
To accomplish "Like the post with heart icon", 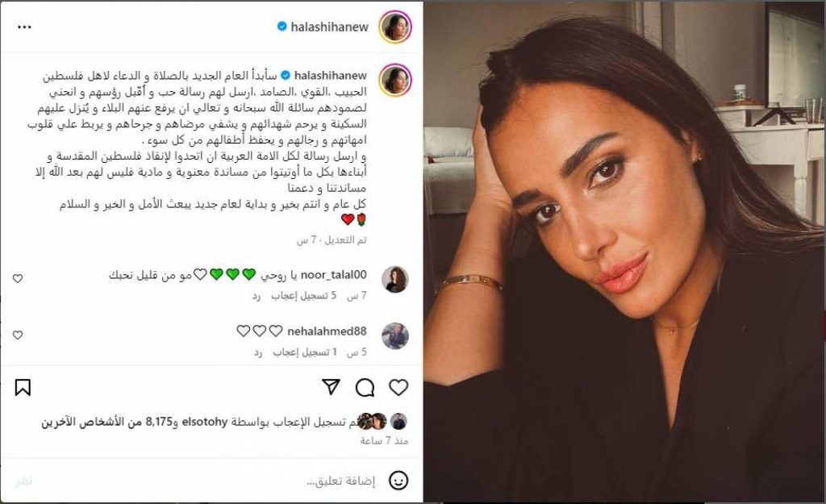I will click(x=398, y=388).
